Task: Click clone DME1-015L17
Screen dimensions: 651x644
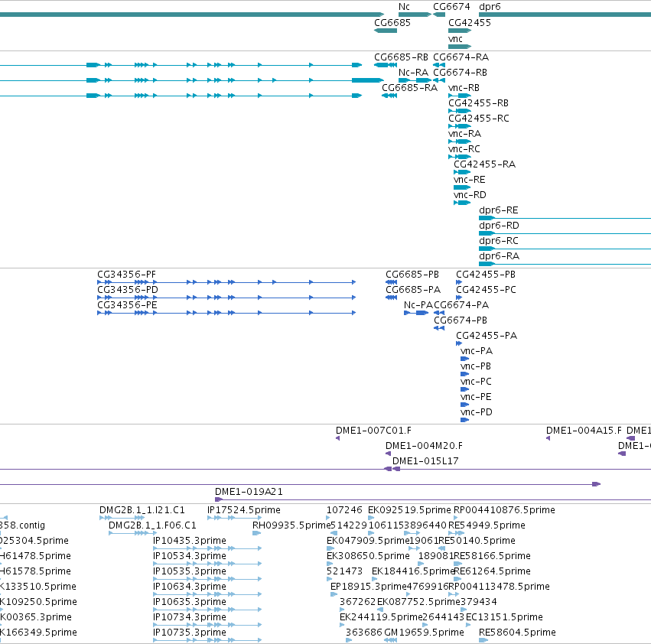Action: coord(425,461)
